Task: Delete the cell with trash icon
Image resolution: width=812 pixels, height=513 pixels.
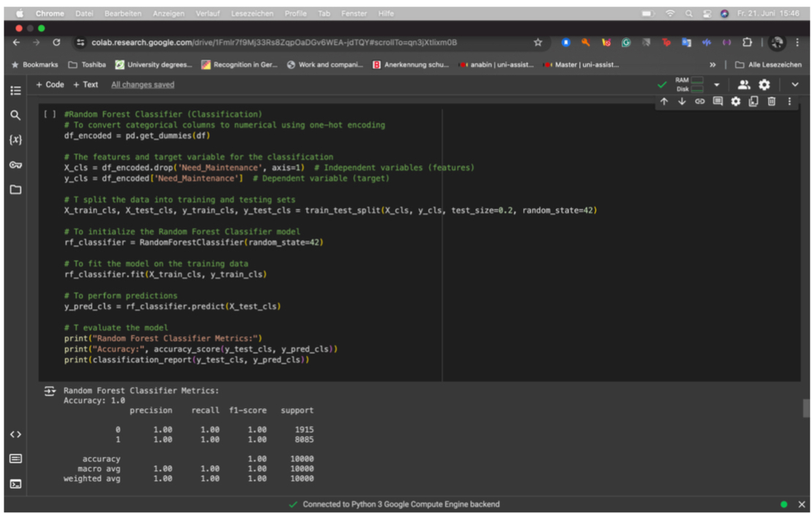Action: click(771, 102)
